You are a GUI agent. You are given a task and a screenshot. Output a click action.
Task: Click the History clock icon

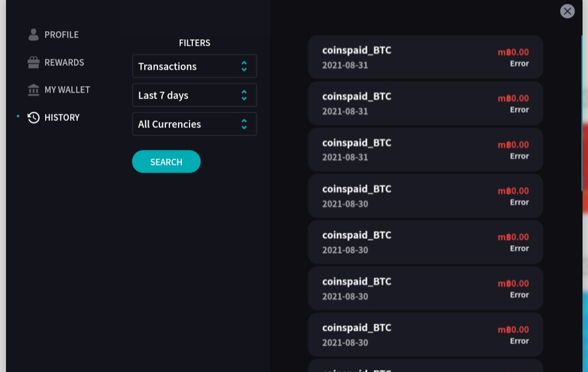[x=33, y=118]
